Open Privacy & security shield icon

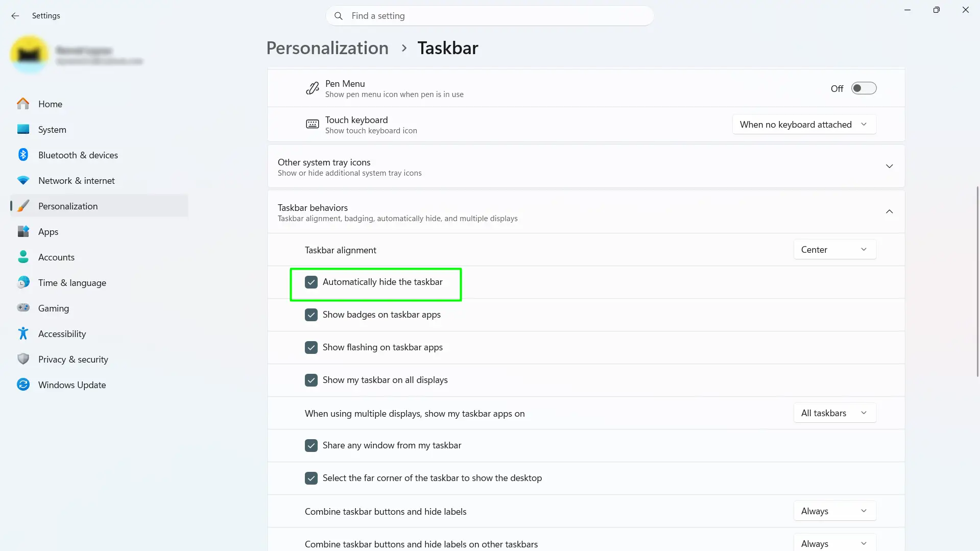23,359
